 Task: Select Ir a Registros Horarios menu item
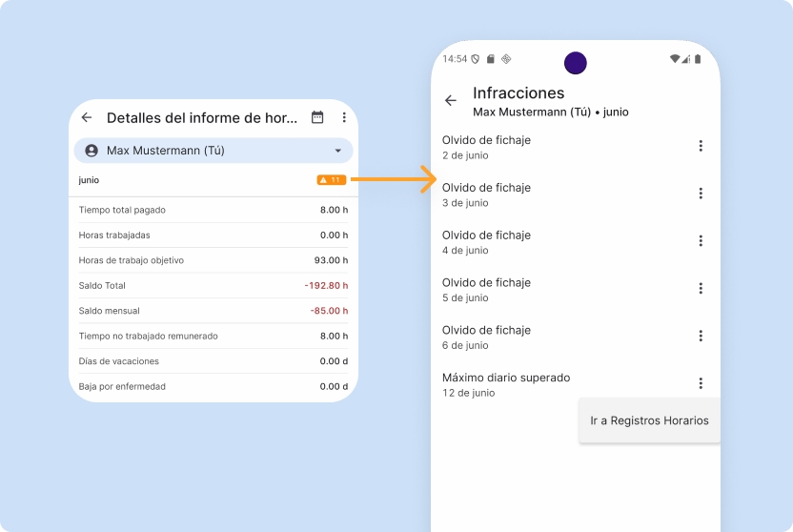pos(649,420)
